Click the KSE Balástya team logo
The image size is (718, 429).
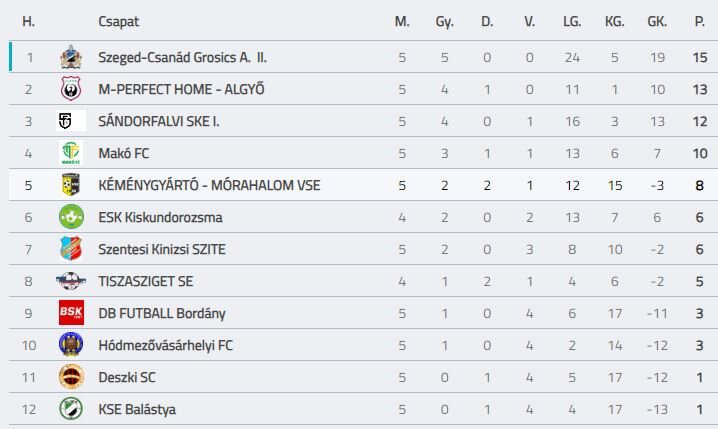pyautogui.click(x=70, y=409)
